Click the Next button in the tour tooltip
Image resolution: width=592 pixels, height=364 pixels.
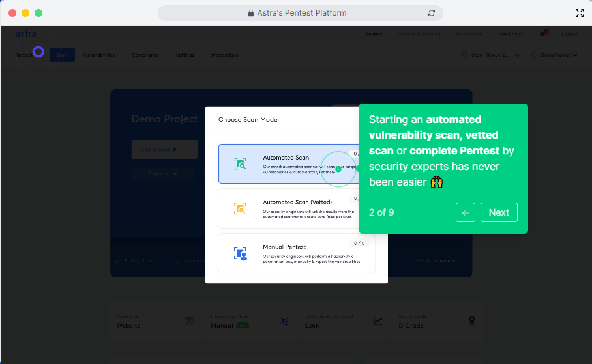click(x=499, y=212)
